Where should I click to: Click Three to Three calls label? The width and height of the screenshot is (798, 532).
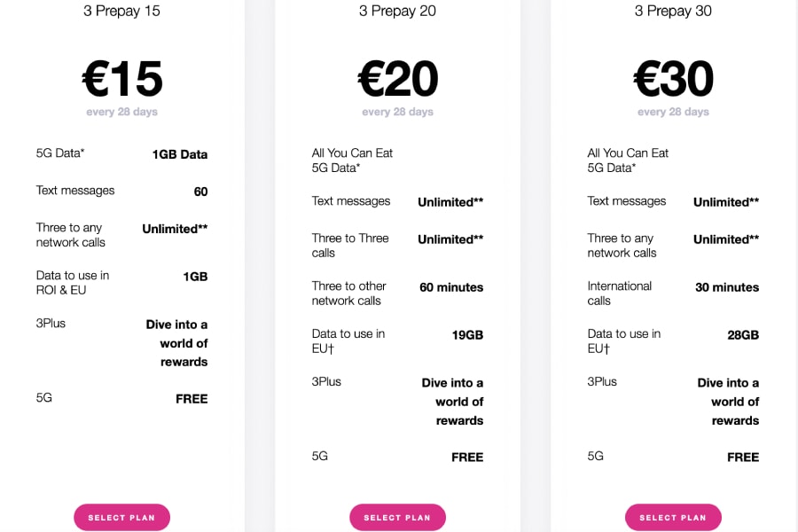click(350, 246)
